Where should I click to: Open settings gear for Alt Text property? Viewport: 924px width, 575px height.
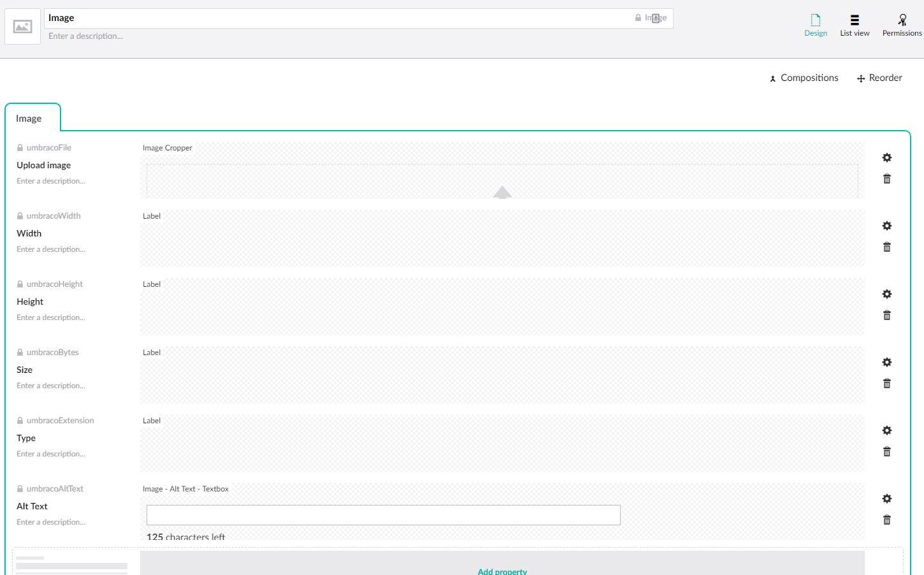[x=886, y=499]
